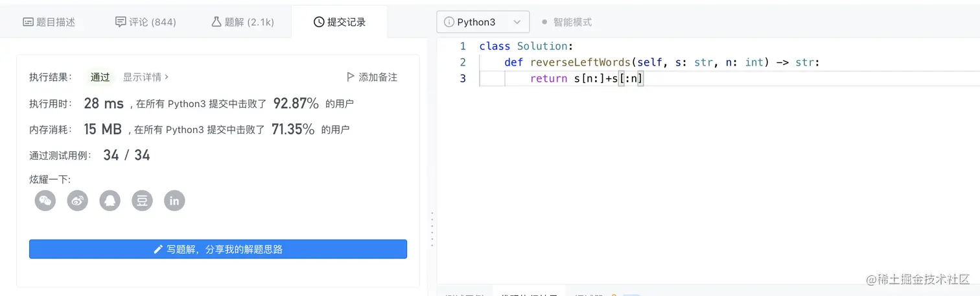Click line number 2 in the editor gutter
The width and height of the screenshot is (980, 296).
tap(463, 63)
